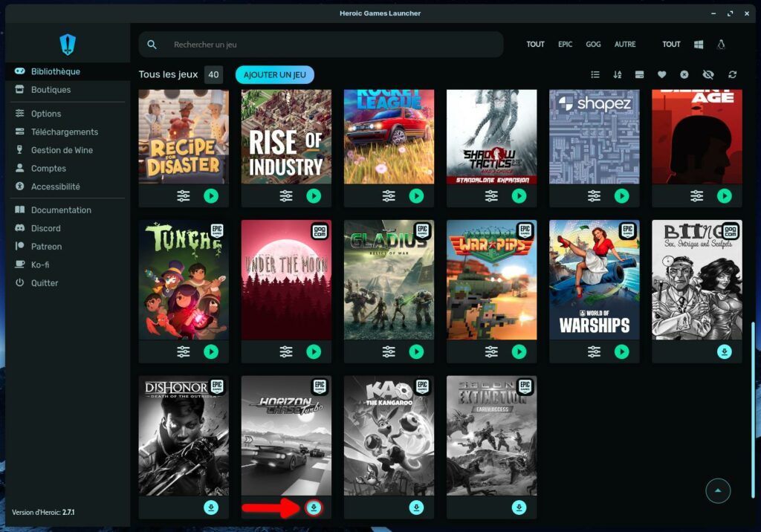Click the A-Z sort order icon
Screen dimensions: 761x532
(x=617, y=75)
